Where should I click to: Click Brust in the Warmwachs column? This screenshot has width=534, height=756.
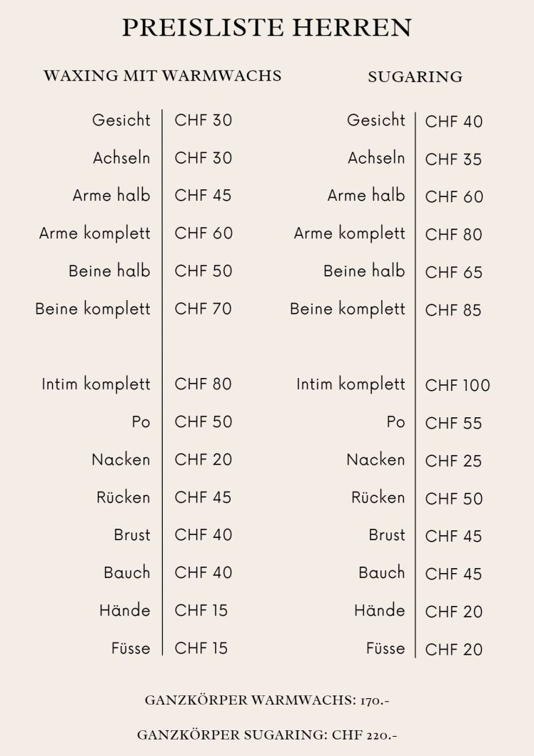[x=132, y=534]
